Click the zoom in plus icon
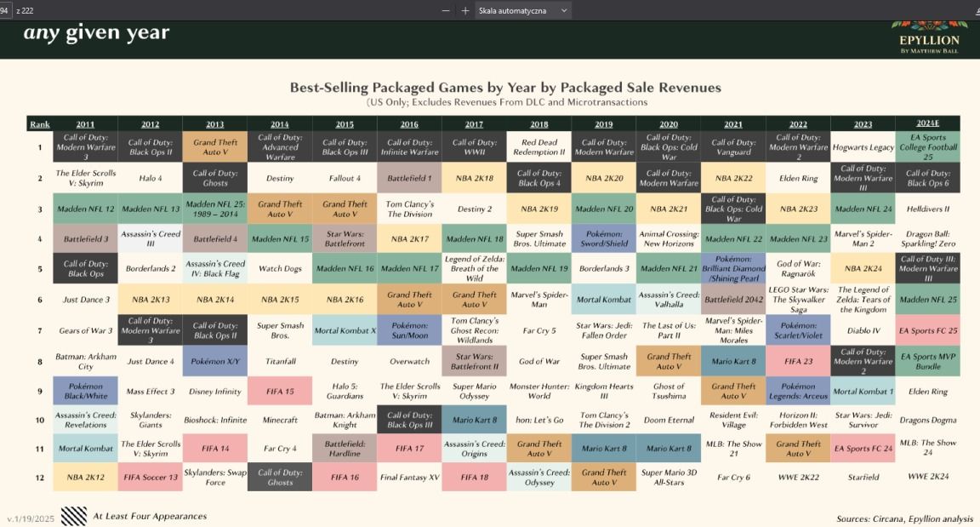The height and width of the screenshot is (527, 980). pyautogui.click(x=465, y=10)
